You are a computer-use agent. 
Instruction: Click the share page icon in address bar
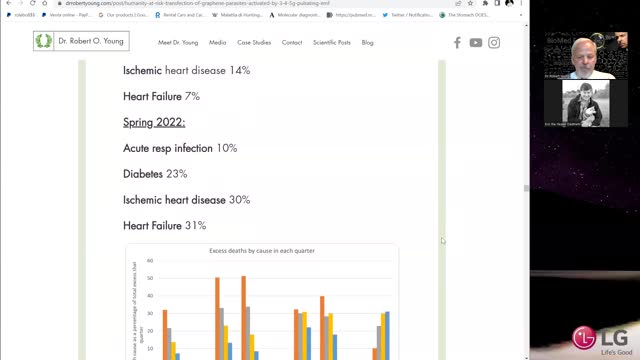click(x=458, y=3)
